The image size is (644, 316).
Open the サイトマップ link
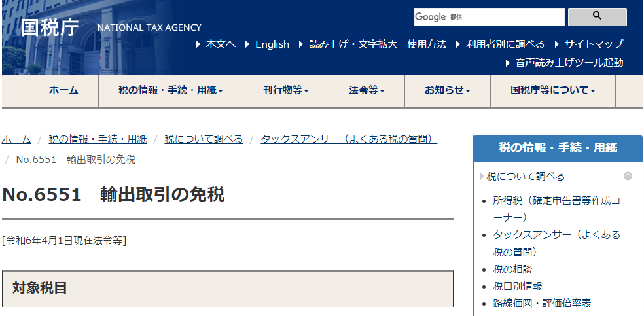pos(594,44)
